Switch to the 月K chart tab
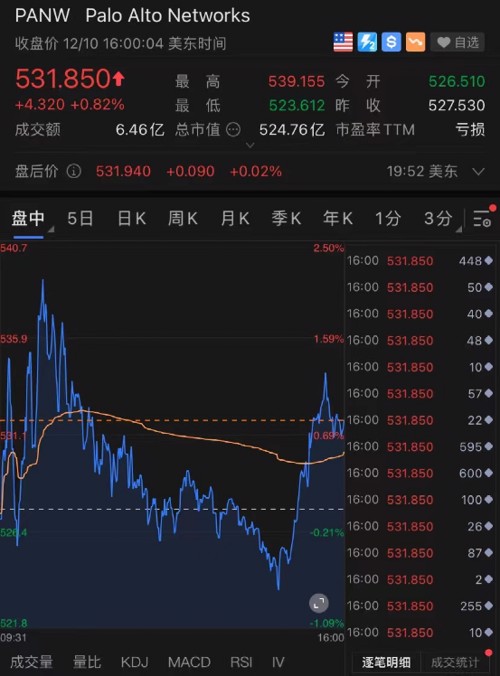Screen dimensions: 500x676 coord(235,219)
